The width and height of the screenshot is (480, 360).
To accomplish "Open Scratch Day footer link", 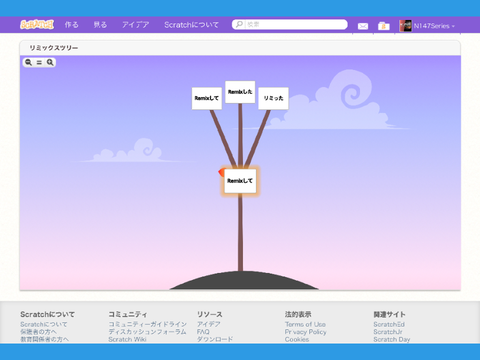I will (x=392, y=339).
